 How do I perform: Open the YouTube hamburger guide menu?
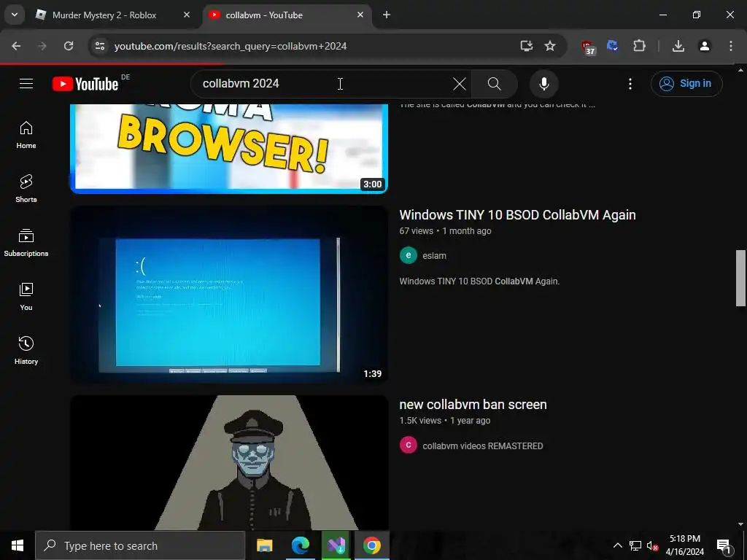(x=26, y=84)
